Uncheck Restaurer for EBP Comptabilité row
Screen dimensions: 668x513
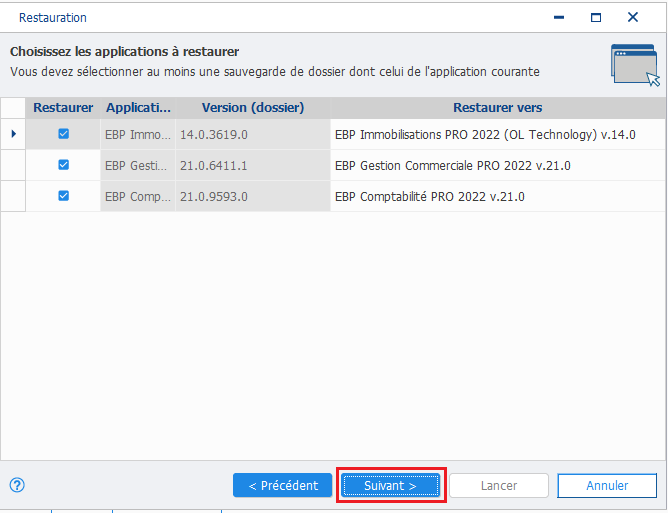coord(63,196)
